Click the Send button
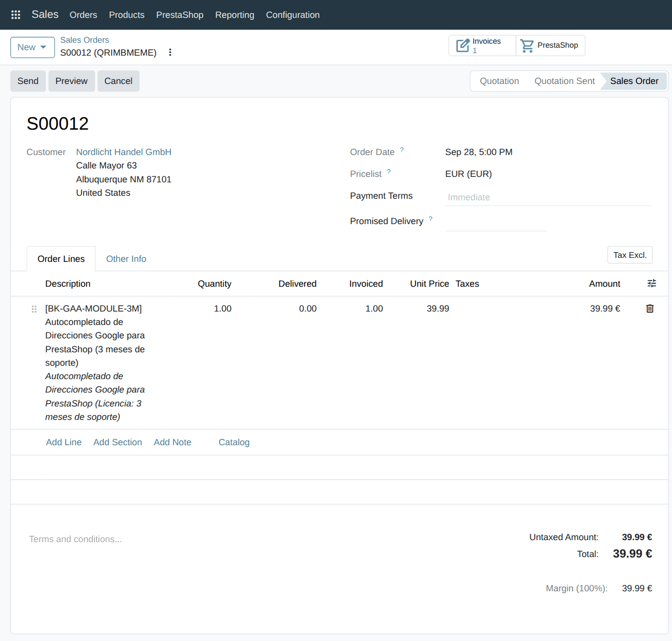Screen dimensions: 672x641 click(28, 81)
